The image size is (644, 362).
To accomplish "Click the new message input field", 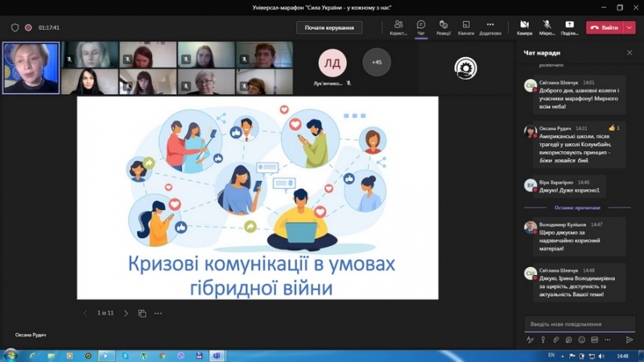I will [578, 324].
